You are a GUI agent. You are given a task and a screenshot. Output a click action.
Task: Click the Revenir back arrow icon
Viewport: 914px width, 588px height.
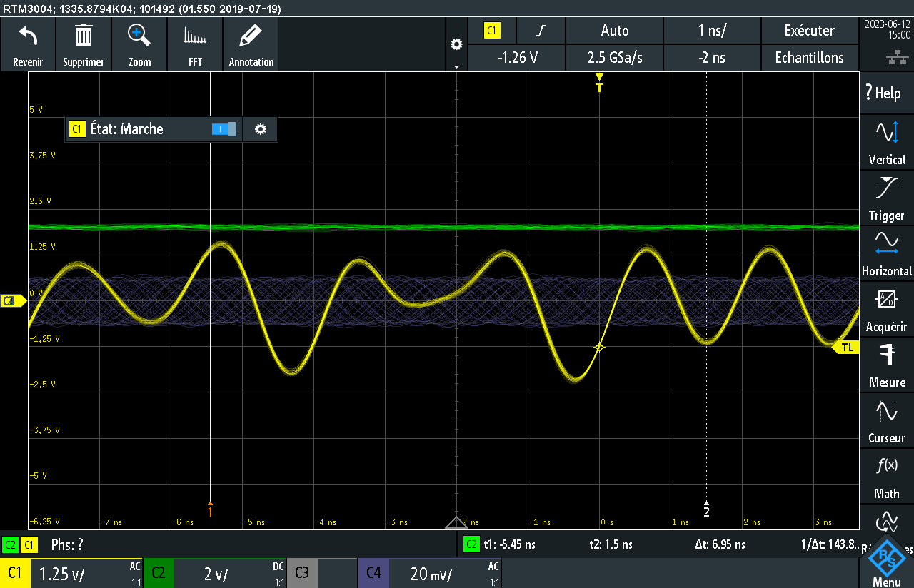click(x=28, y=36)
